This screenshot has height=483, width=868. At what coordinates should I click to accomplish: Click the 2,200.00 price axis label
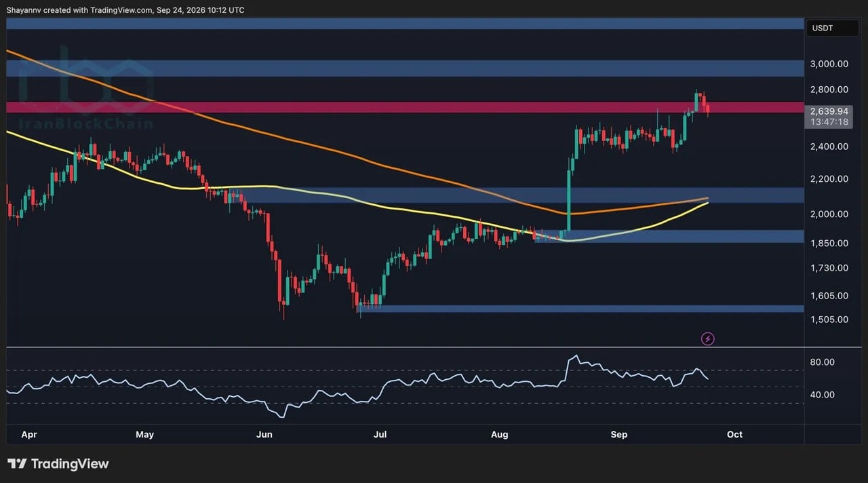(x=829, y=179)
